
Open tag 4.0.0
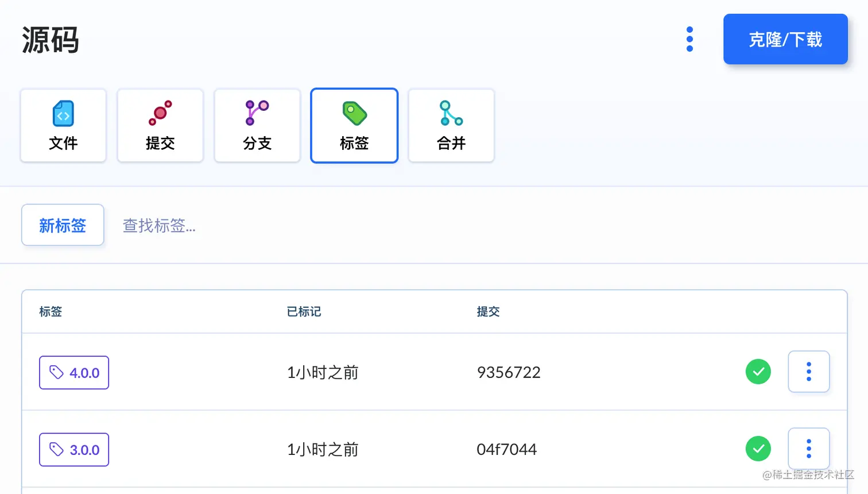74,372
